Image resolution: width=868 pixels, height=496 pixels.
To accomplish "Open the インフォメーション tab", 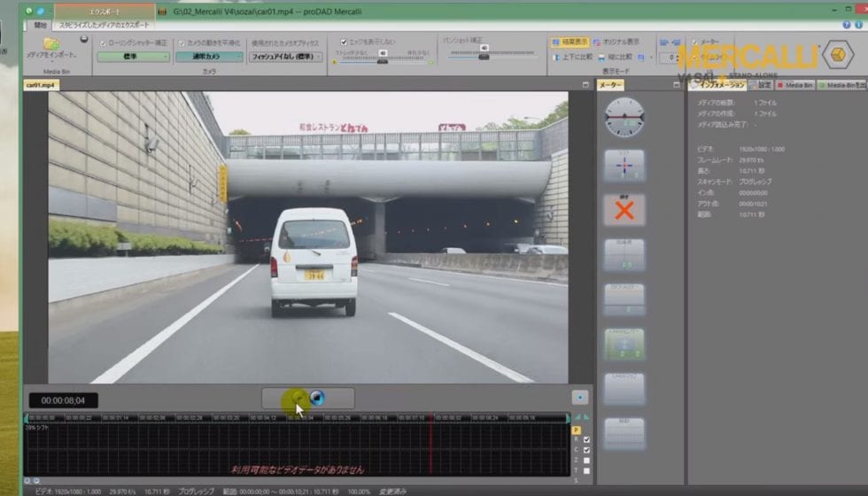I will [x=718, y=85].
